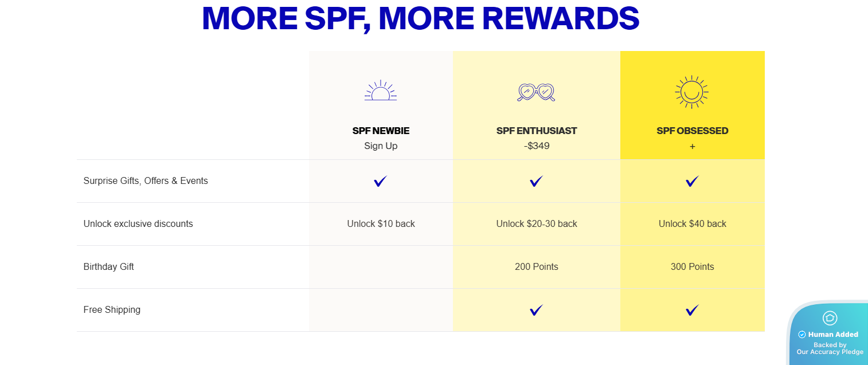This screenshot has height=365, width=868.
Task: Click the house icon in Human Added badge
Action: pyautogui.click(x=830, y=318)
